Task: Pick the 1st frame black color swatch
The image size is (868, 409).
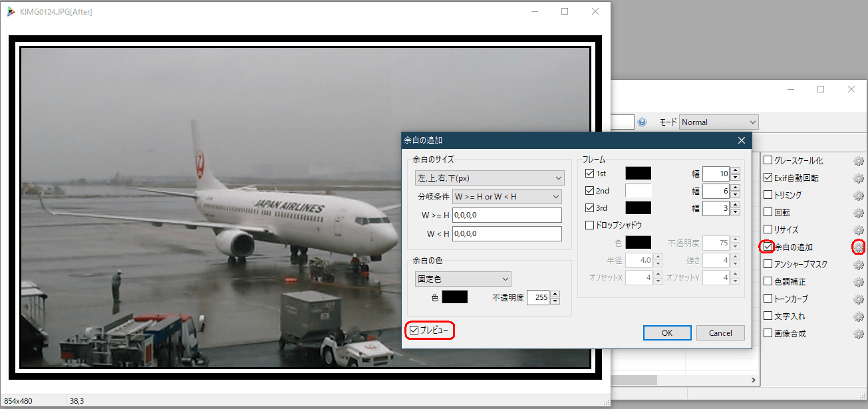Action: tap(639, 174)
